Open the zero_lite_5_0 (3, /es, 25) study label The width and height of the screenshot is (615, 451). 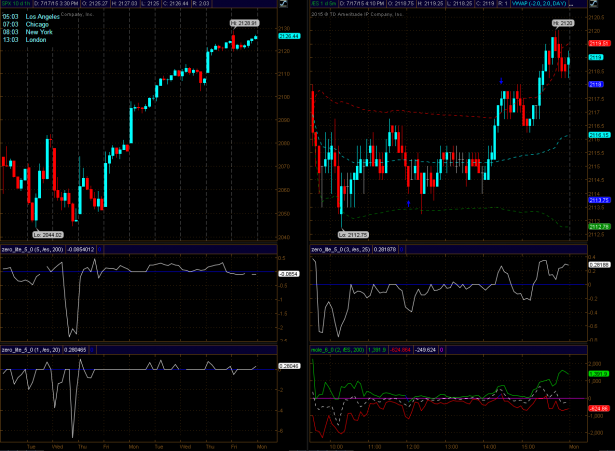[340, 249]
